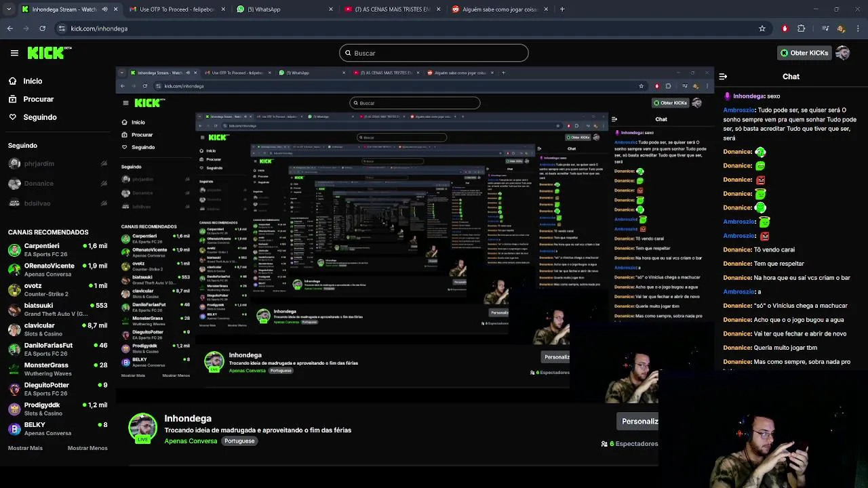
Task: Click the BELKY channel avatar
Action: point(14,429)
